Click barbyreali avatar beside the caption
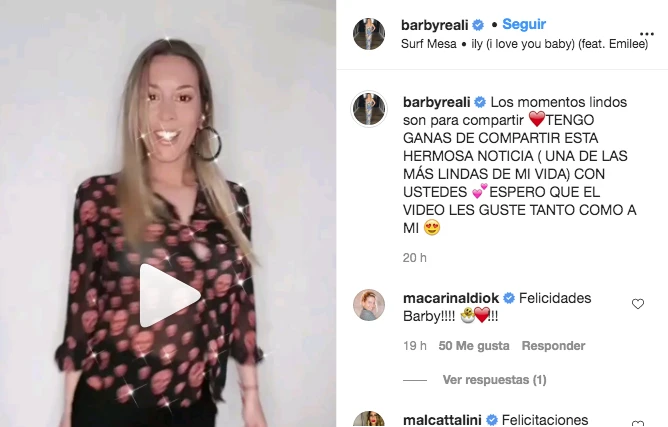This screenshot has width=668, height=427. click(369, 109)
